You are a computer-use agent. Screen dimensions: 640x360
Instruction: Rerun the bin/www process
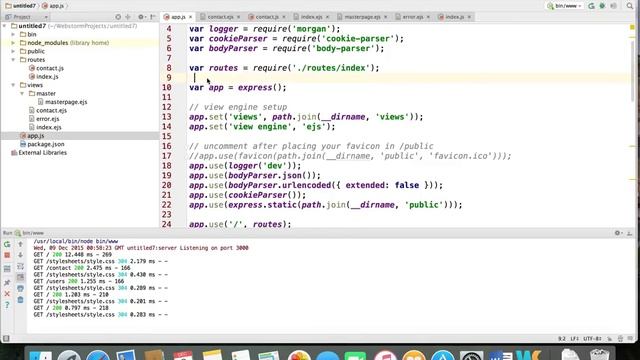tap(7, 244)
